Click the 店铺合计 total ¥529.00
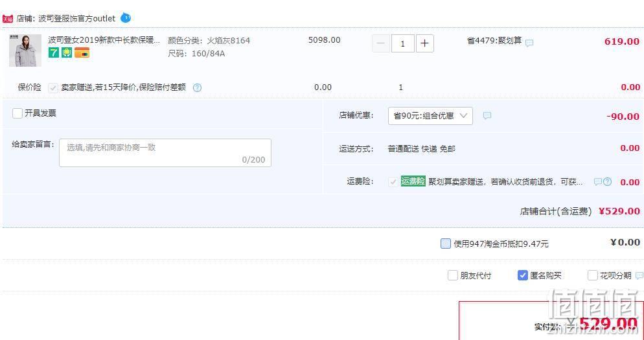 click(619, 211)
